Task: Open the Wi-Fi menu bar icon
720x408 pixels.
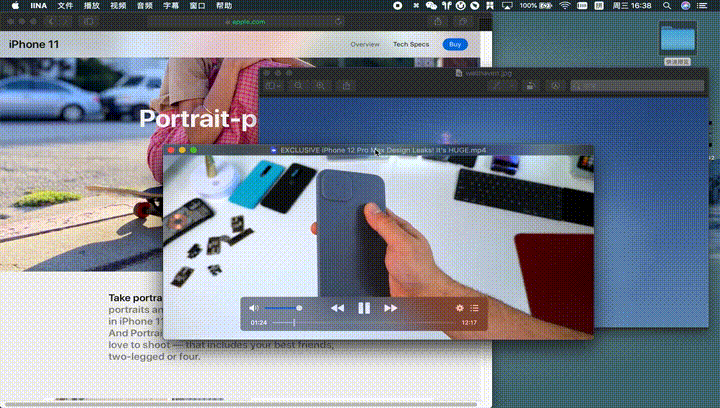Action: [x=565, y=6]
